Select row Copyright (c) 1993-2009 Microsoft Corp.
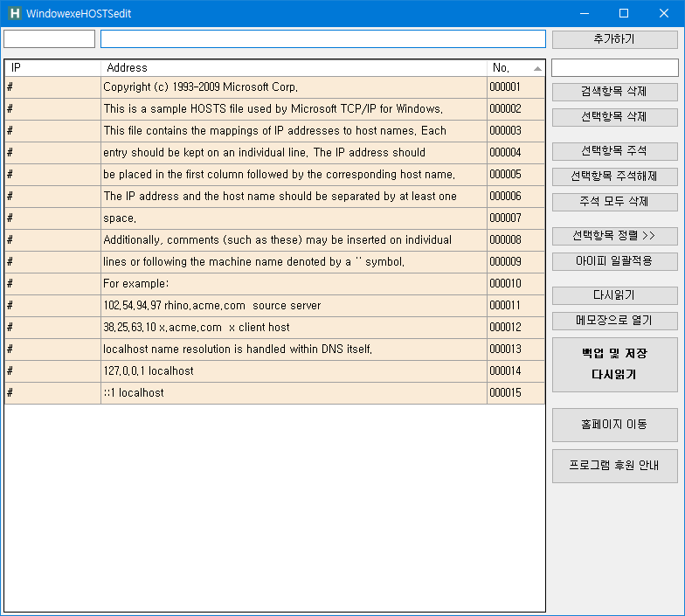 tap(274, 87)
